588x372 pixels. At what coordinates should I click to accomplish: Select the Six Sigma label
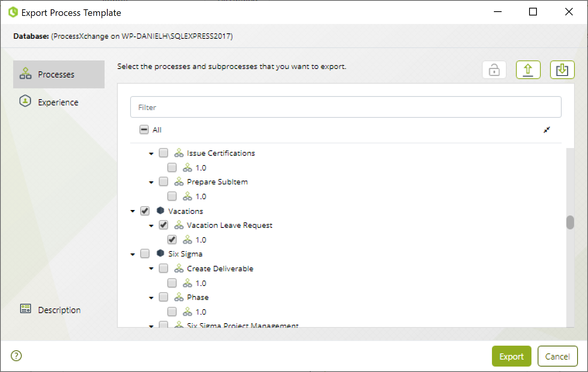point(185,254)
